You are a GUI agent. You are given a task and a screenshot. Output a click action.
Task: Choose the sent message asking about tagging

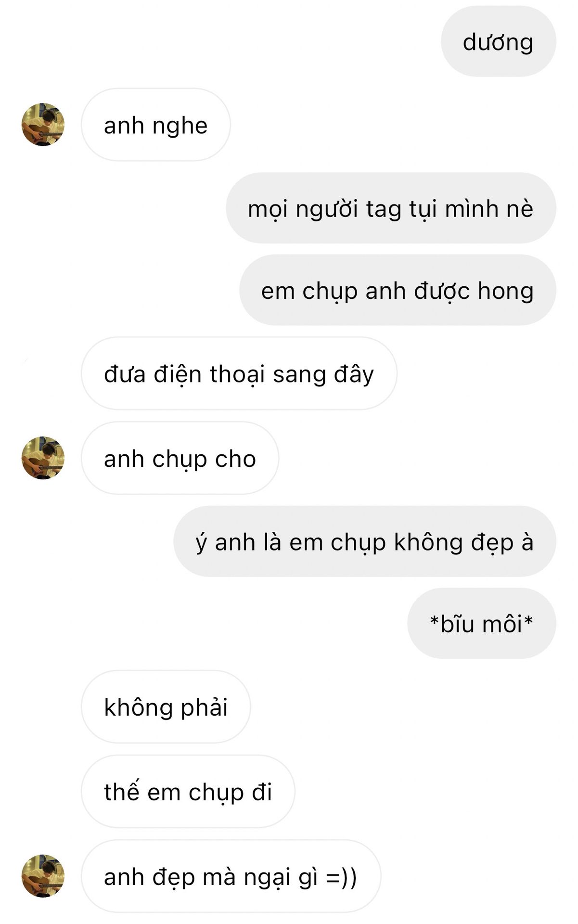pos(391,208)
